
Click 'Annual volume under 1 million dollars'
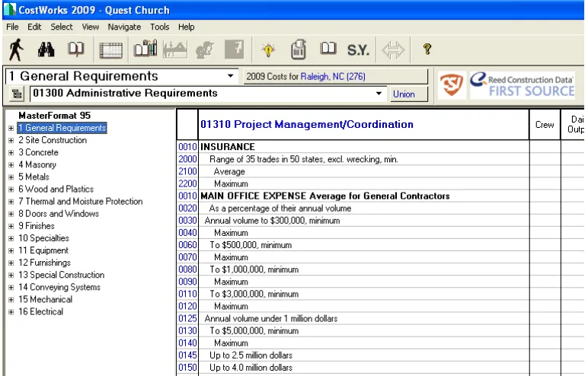click(x=270, y=318)
